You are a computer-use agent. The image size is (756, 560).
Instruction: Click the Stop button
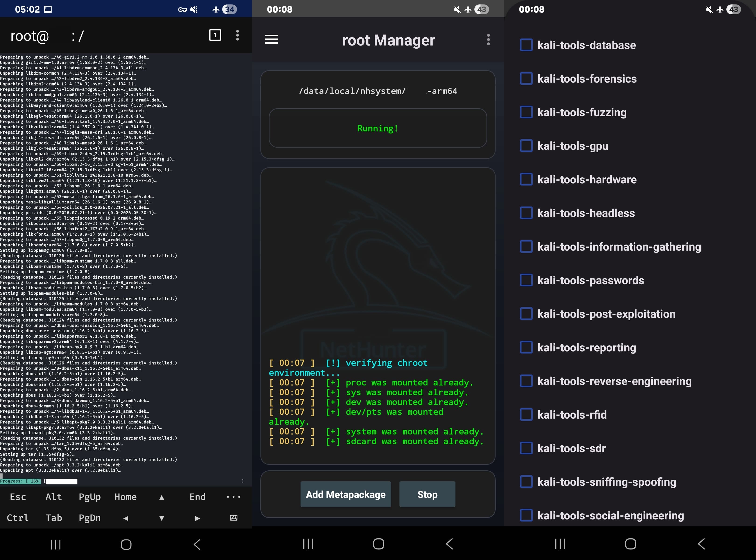pos(427,494)
